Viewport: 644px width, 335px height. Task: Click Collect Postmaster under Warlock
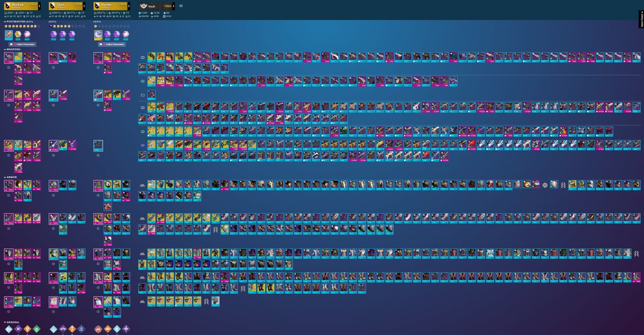point(21,44)
